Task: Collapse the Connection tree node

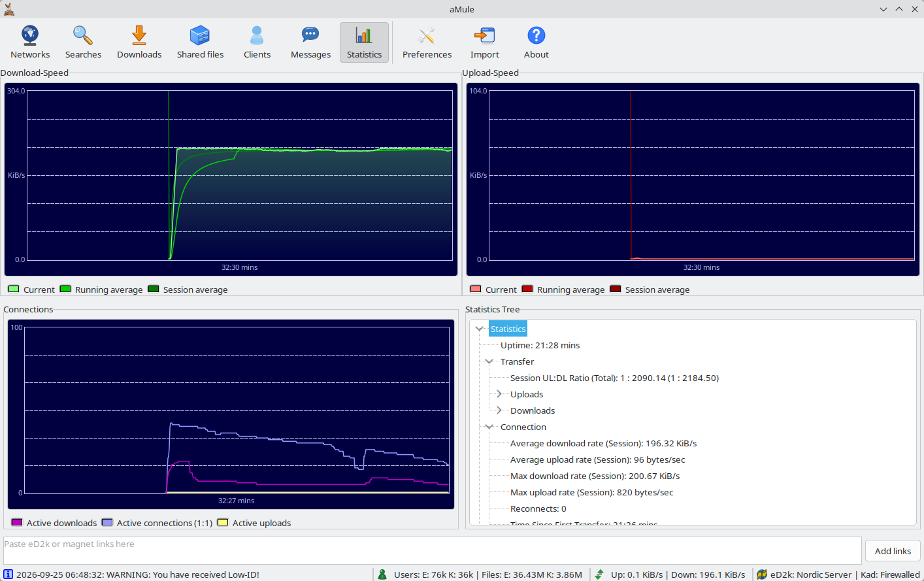Action: point(489,427)
